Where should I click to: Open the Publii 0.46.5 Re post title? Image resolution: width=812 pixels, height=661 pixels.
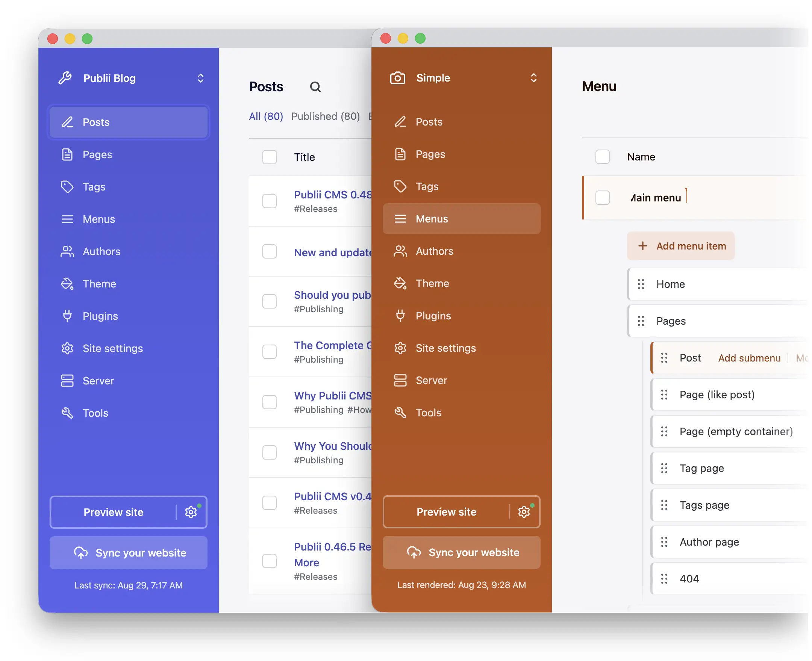332,554
